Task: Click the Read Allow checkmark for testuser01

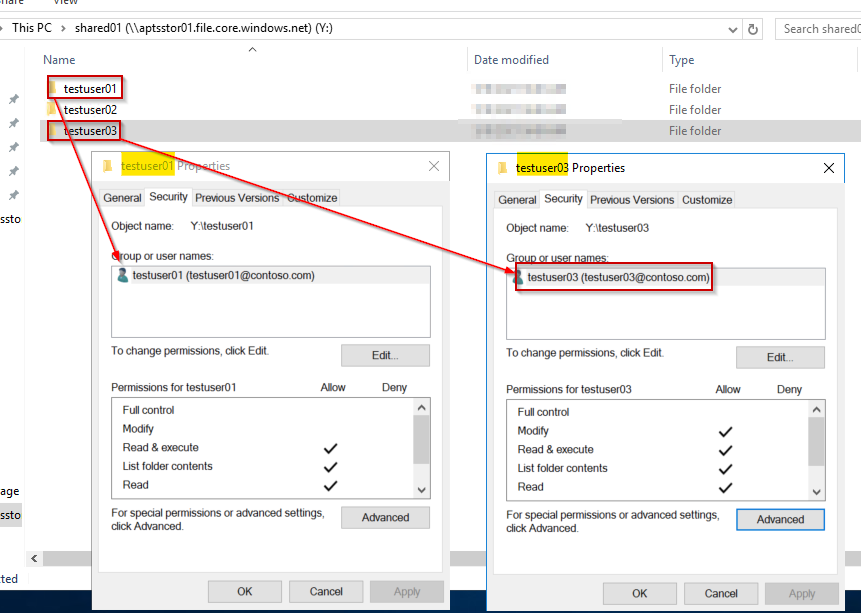Action: (331, 486)
